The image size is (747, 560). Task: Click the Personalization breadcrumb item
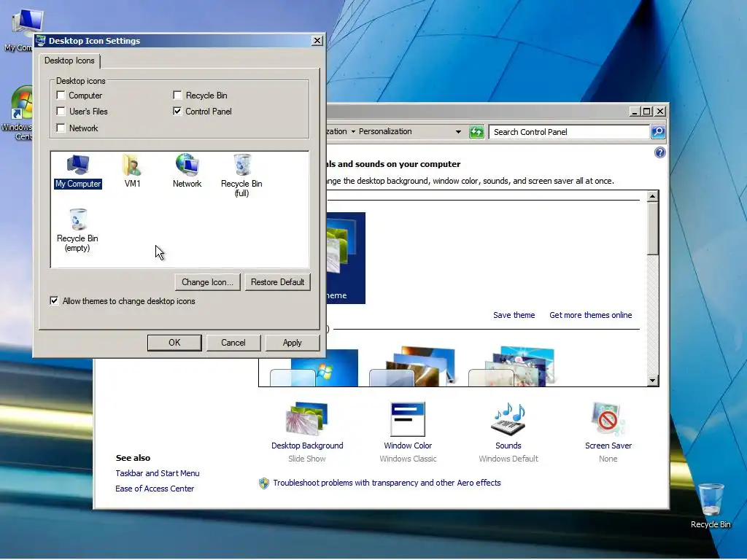tap(385, 131)
